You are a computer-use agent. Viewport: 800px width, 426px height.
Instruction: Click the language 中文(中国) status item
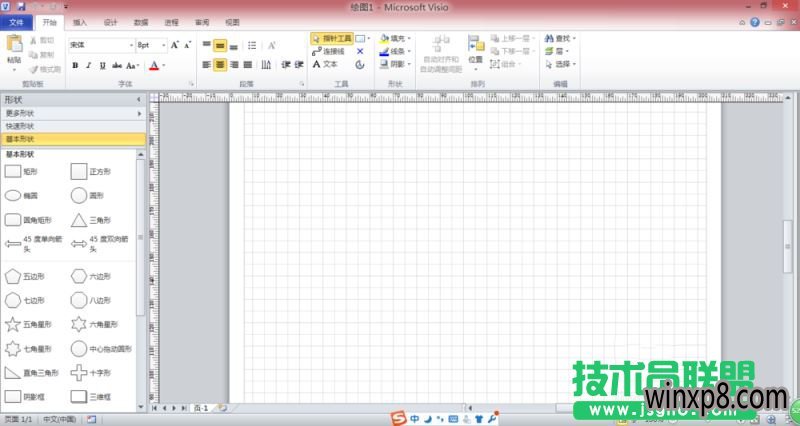(x=59, y=419)
